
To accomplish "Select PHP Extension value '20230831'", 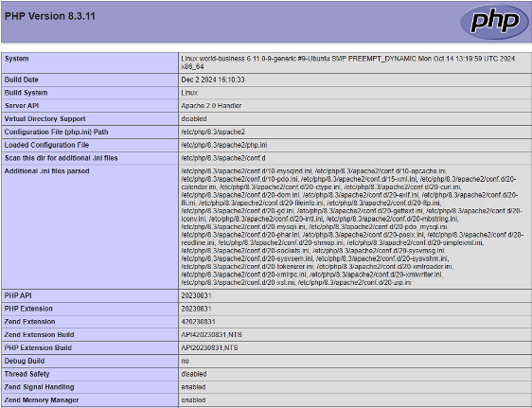I will coord(196,309).
